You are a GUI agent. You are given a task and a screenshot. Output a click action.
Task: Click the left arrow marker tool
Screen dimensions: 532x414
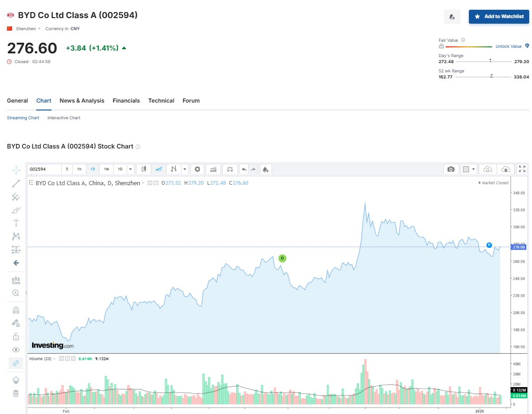coord(16,263)
